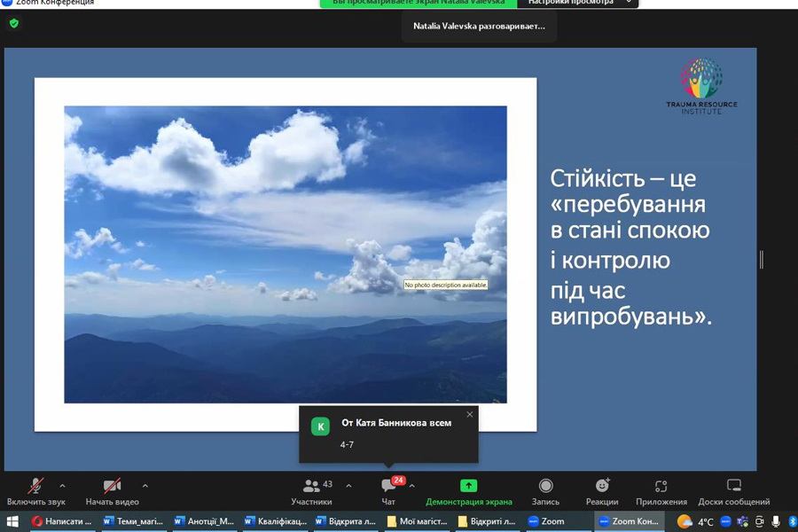This screenshot has height=532, width=798.
Task: Expand audio options arrow beside microphone
Action: [x=62, y=486]
